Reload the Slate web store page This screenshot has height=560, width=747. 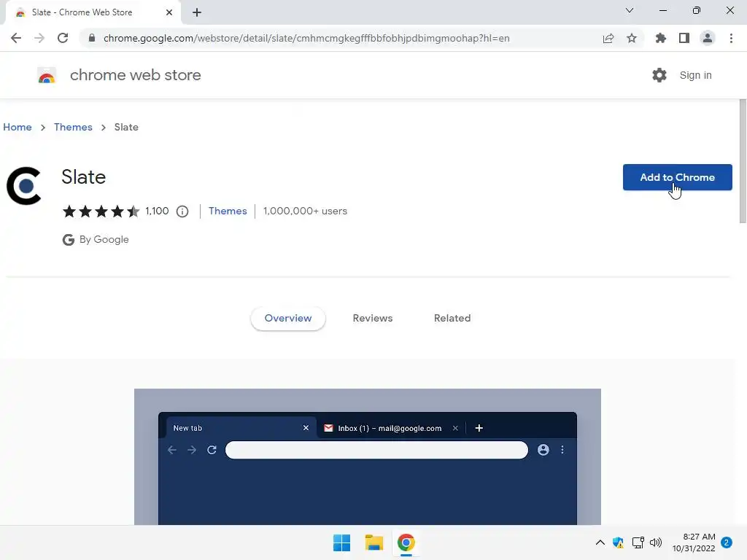[x=63, y=38]
